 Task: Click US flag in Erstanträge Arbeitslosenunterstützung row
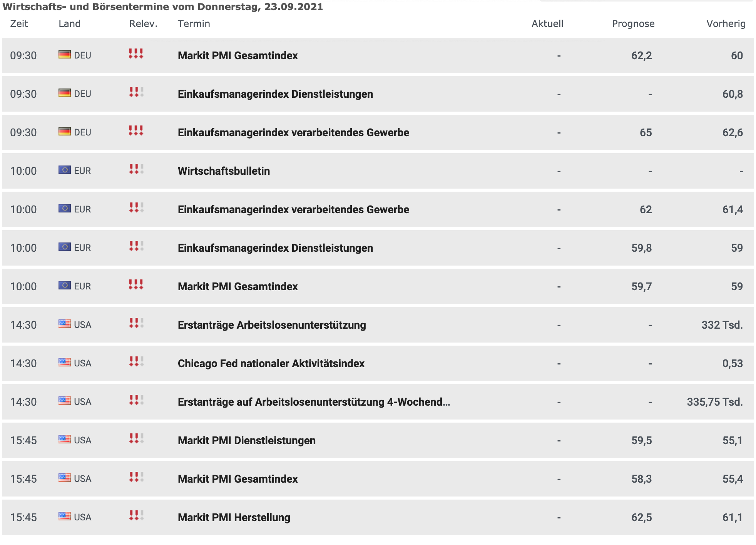pos(65,324)
